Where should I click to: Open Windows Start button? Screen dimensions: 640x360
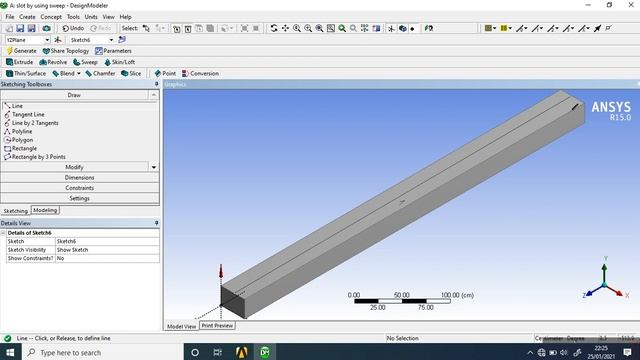[x=10, y=352]
